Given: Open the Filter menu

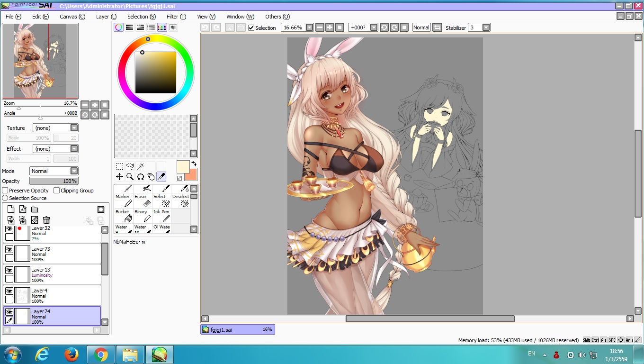Looking at the screenshot, I should 176,17.
